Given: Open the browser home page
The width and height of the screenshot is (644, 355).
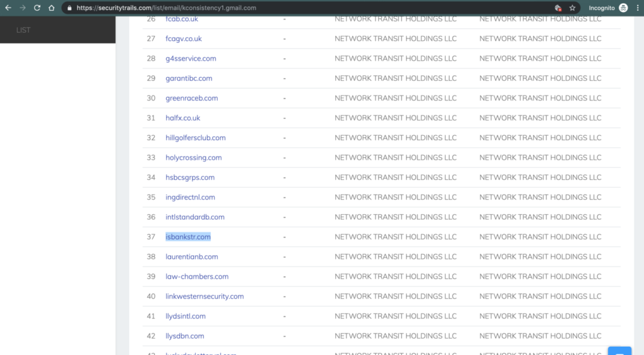Looking at the screenshot, I should pyautogui.click(x=52, y=8).
